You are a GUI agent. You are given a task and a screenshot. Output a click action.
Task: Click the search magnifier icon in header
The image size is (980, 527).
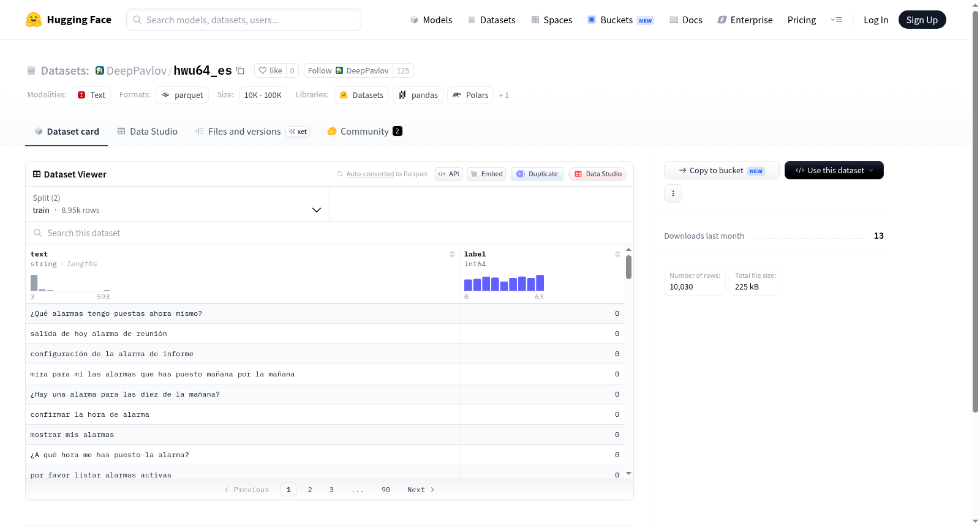137,20
